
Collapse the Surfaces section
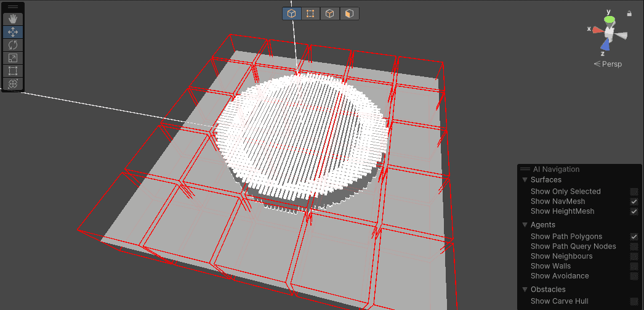[x=525, y=180]
